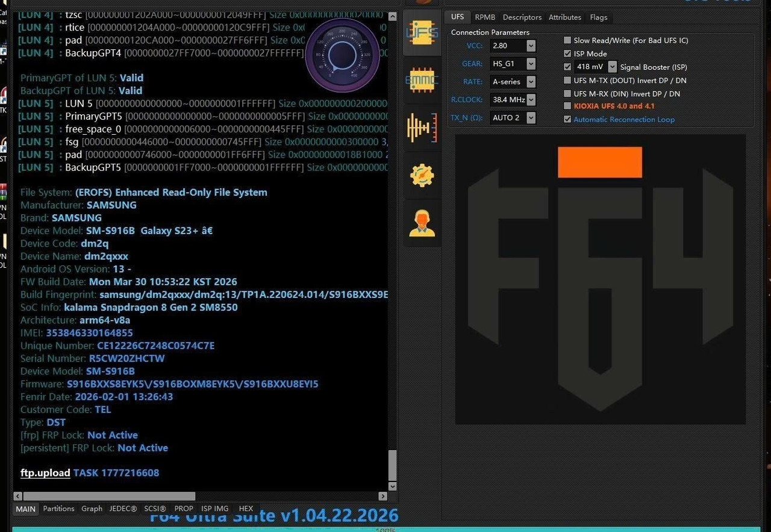Check the KIOXIA UFS 4.0 and 4.1 option
The width and height of the screenshot is (771, 532).
567,106
